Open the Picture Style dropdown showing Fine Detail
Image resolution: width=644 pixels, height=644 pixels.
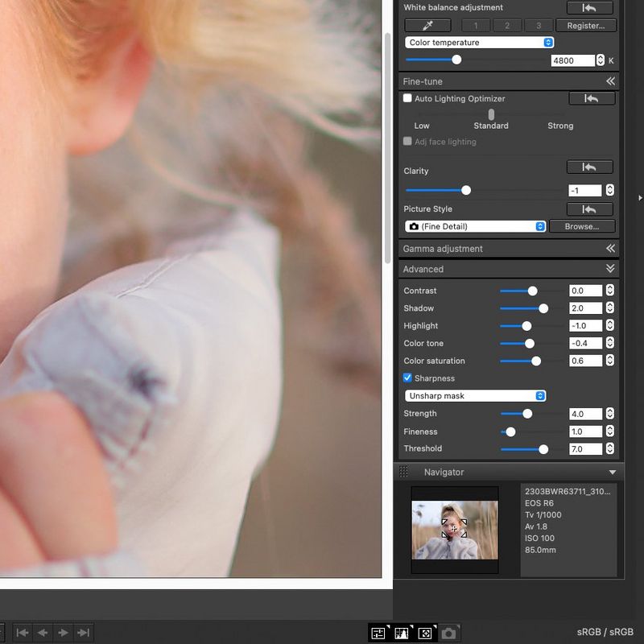[475, 226]
